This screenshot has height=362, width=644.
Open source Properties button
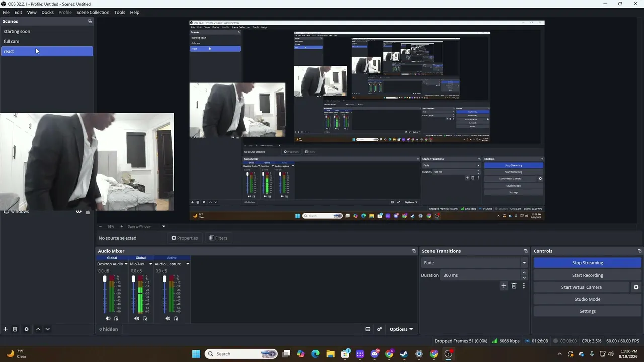[x=185, y=238]
